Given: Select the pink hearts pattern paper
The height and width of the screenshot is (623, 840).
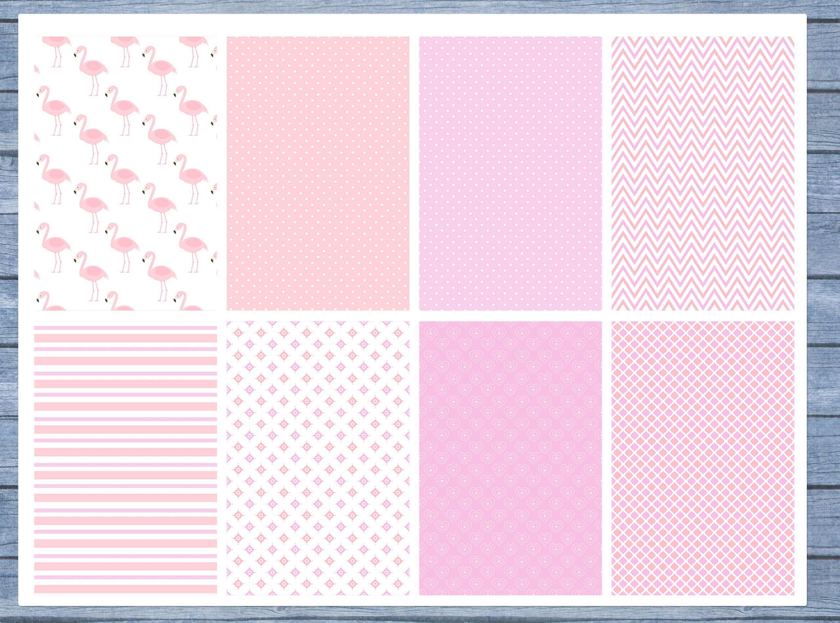Looking at the screenshot, I should tap(510, 458).
